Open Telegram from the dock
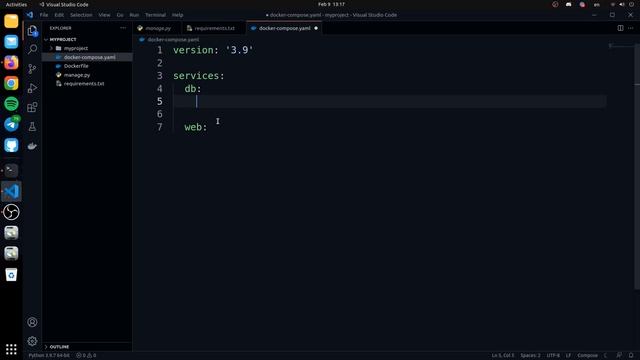Image resolution: width=640 pixels, height=360 pixels. click(x=11, y=124)
